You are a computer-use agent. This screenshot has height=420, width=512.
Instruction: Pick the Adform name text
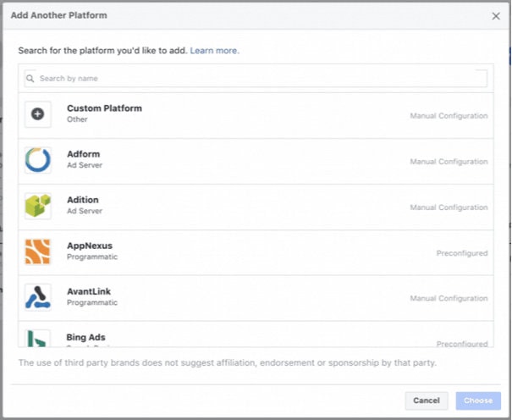(84, 154)
